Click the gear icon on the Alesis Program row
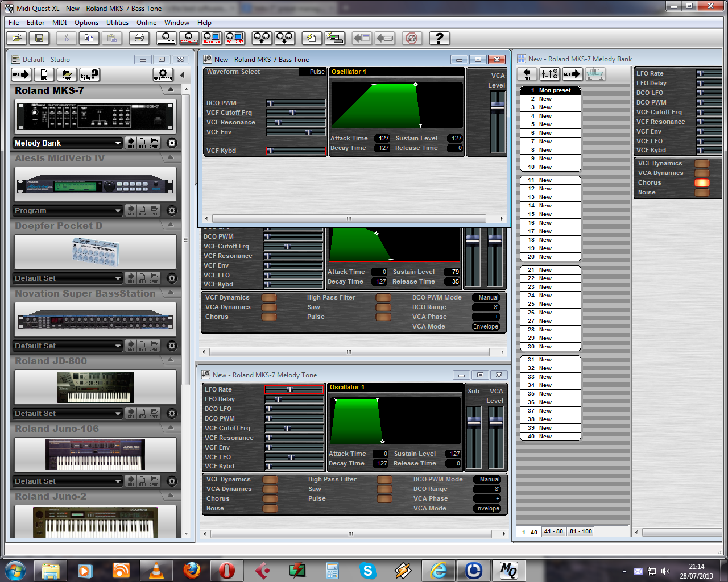This screenshot has height=582, width=728. tap(172, 210)
